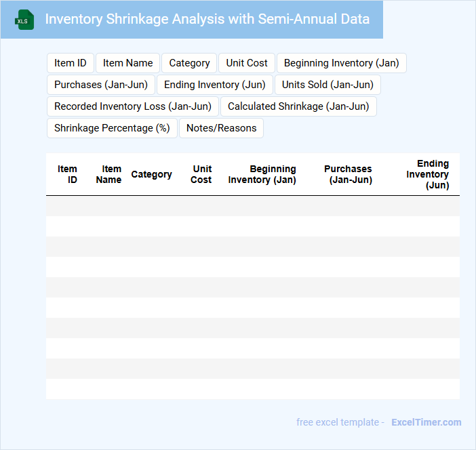Click the Purchases (Jan-Jun) tag
The image size is (476, 450).
pos(101,85)
